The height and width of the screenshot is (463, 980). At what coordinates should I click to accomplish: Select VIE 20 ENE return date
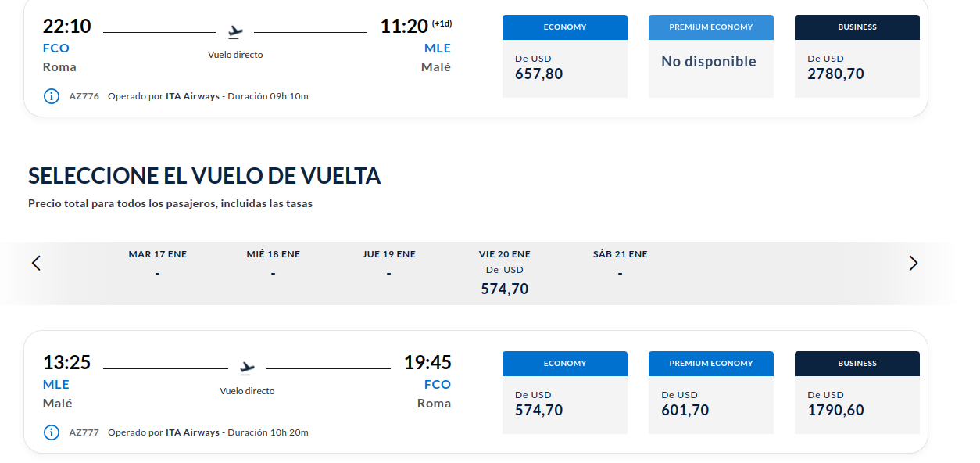(505, 273)
